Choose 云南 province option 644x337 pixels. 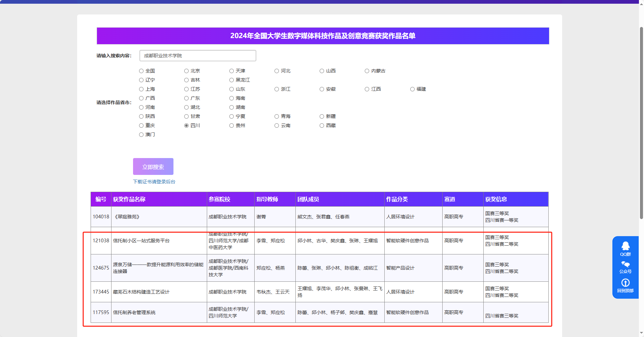[x=277, y=125]
